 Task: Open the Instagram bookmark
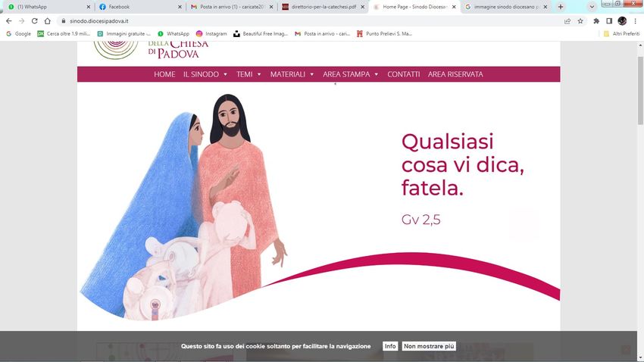point(211,33)
